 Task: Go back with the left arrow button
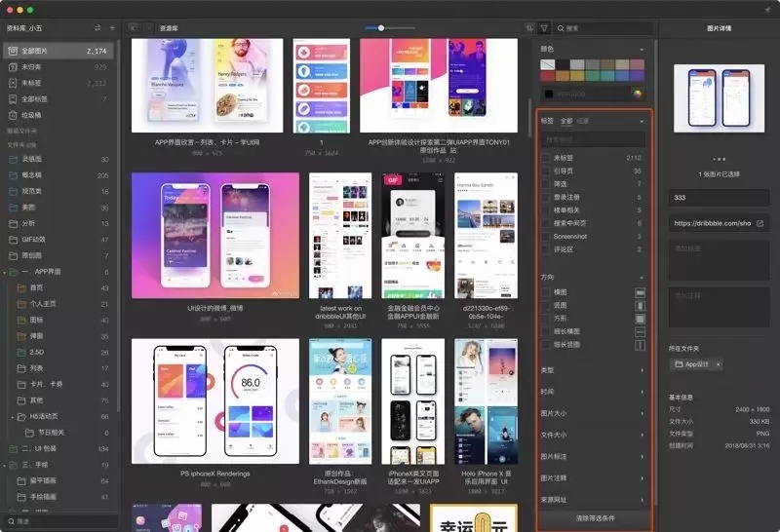[134, 28]
